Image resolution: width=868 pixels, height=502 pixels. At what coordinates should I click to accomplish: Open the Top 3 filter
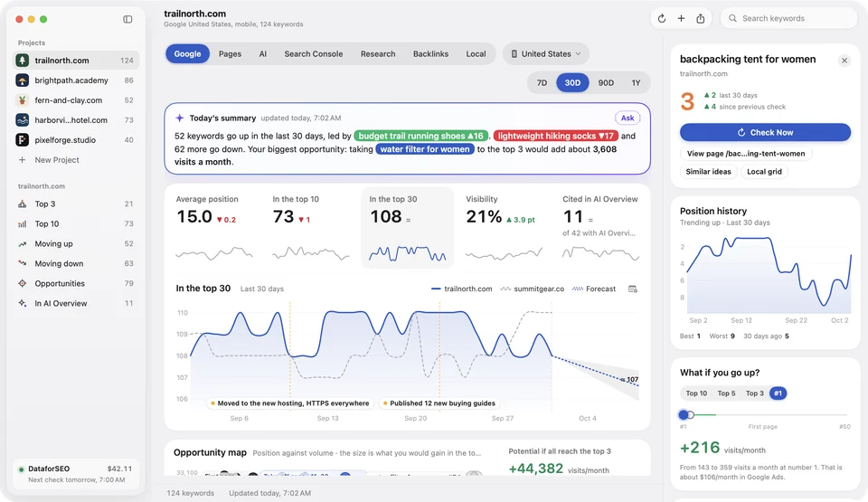pos(76,204)
